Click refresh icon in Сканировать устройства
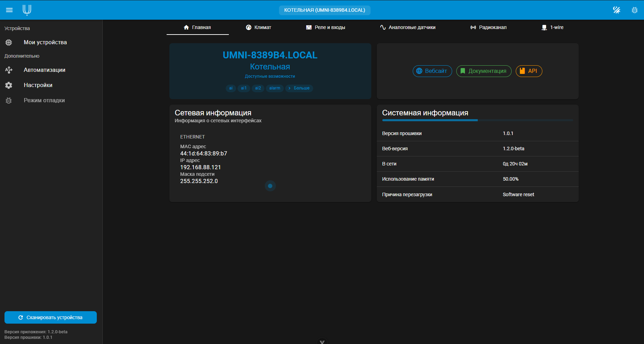644x344 pixels. [x=21, y=317]
